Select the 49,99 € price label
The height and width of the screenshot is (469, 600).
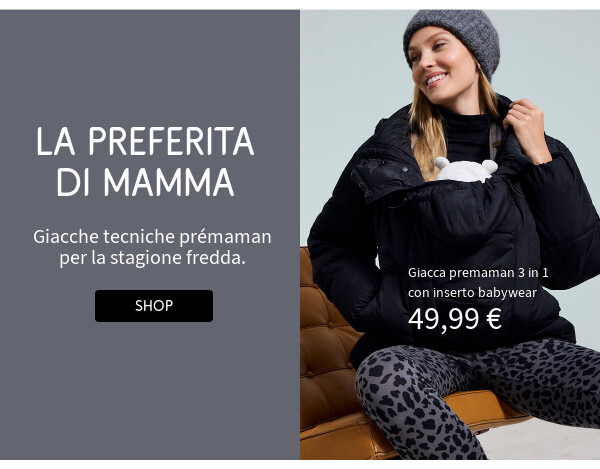coord(455,319)
